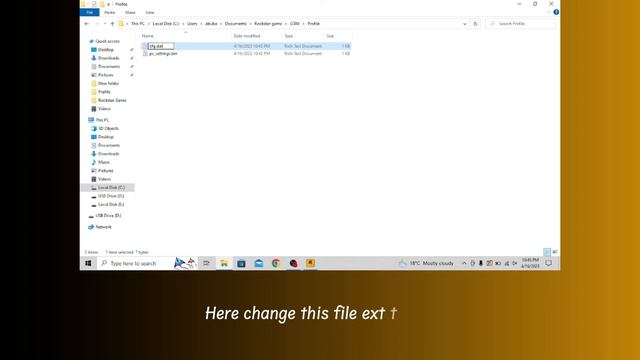Show hidden system tray icons
Viewport: 640px width, 360px height.
(x=464, y=263)
